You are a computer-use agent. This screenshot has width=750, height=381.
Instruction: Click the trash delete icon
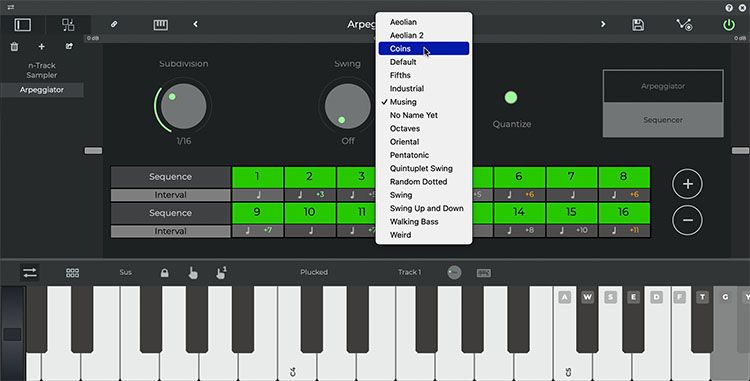pos(14,46)
